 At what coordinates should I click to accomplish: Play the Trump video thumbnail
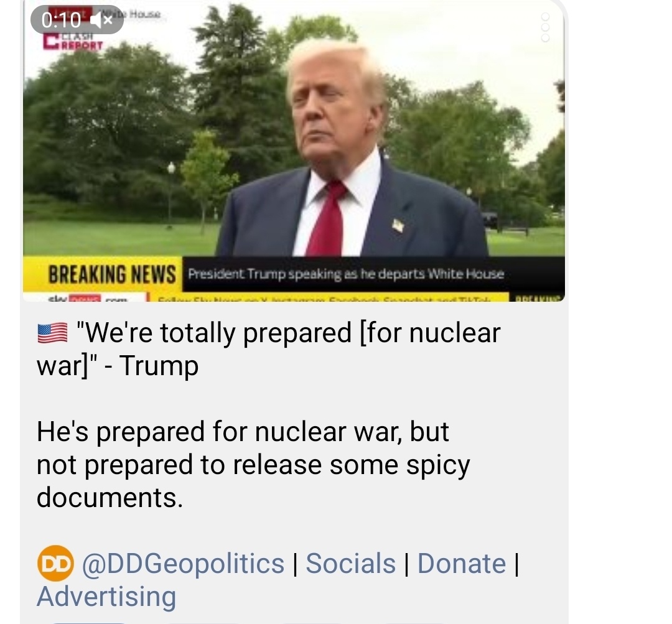coord(294,150)
